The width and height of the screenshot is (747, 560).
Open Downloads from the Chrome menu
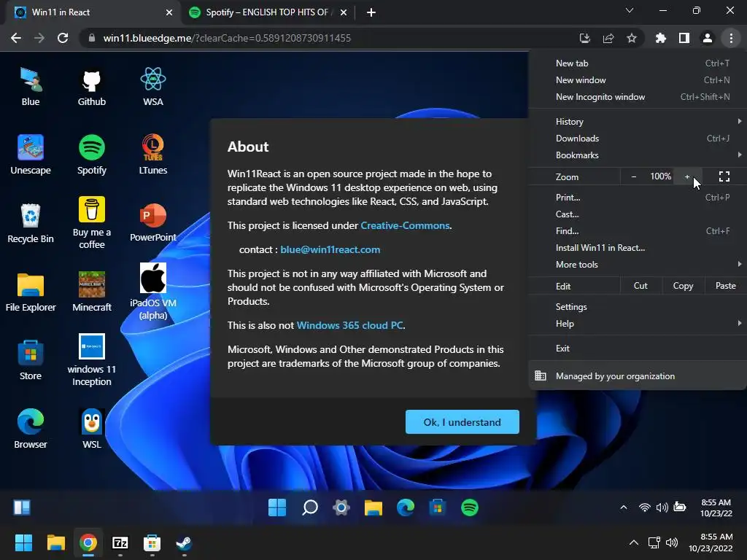point(638,138)
